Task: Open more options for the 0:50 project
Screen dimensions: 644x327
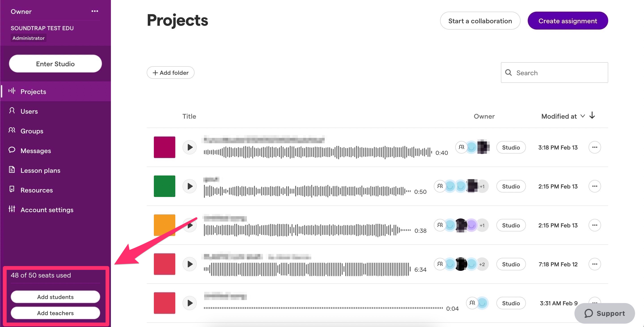Action: point(595,186)
